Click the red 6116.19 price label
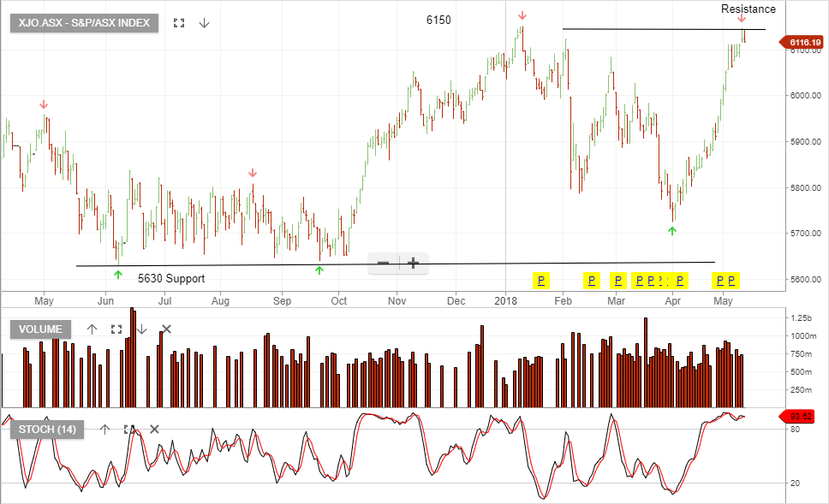Image resolution: width=829 pixels, height=504 pixels. tap(803, 40)
